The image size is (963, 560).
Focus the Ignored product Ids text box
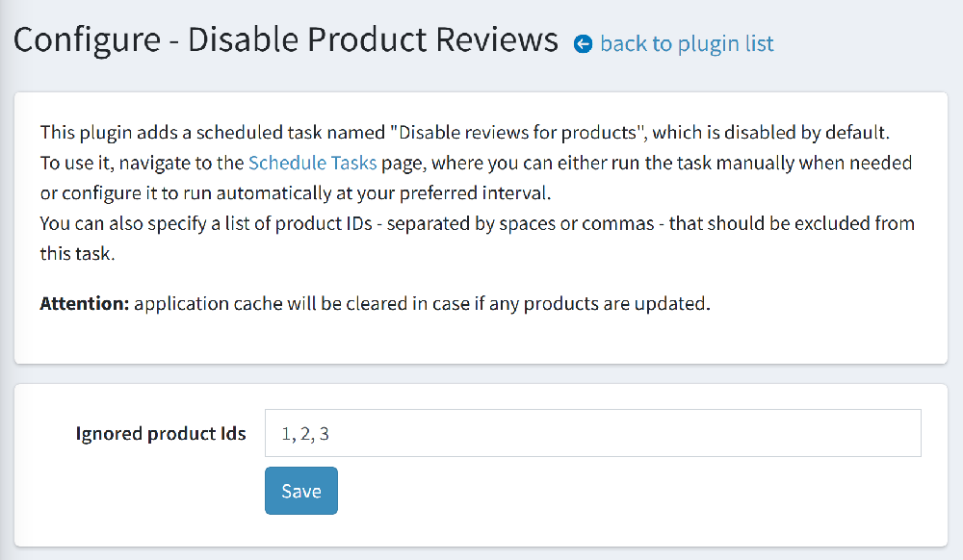pos(592,433)
